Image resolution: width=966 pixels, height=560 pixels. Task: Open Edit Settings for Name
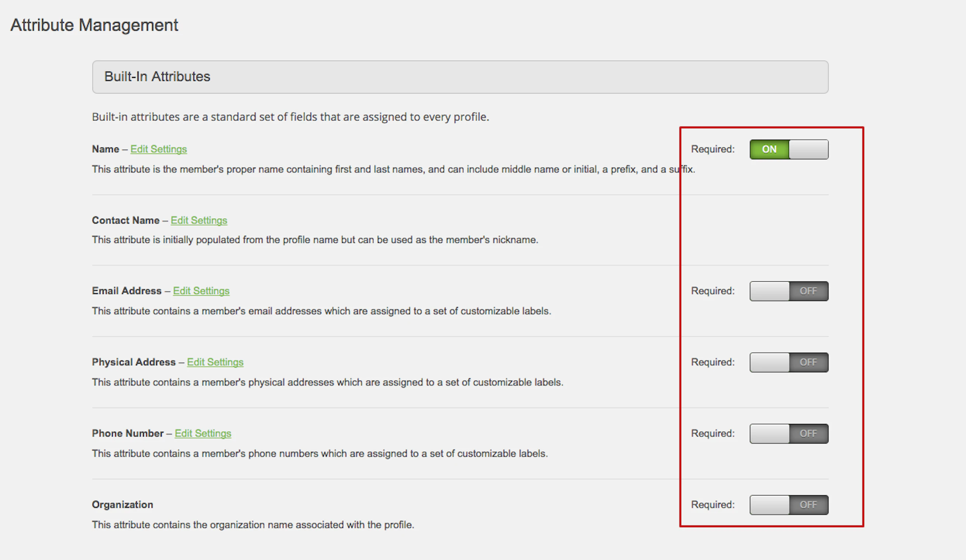click(x=159, y=149)
